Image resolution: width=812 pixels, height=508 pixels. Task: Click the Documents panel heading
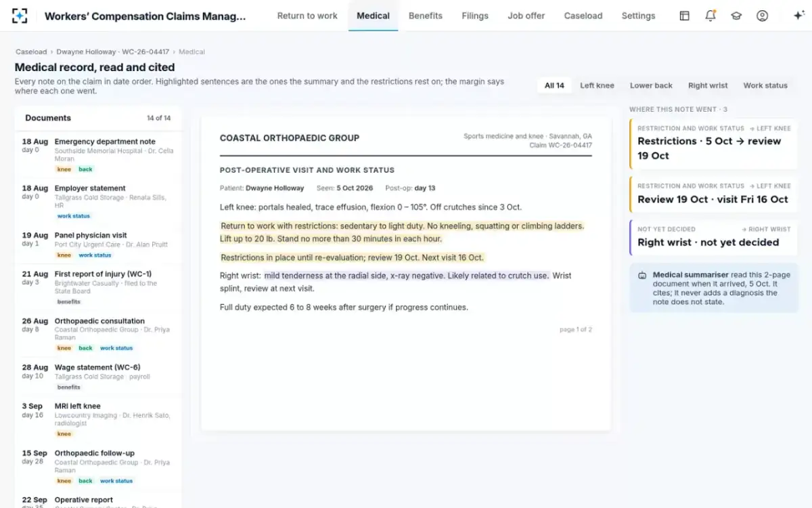[48, 118]
